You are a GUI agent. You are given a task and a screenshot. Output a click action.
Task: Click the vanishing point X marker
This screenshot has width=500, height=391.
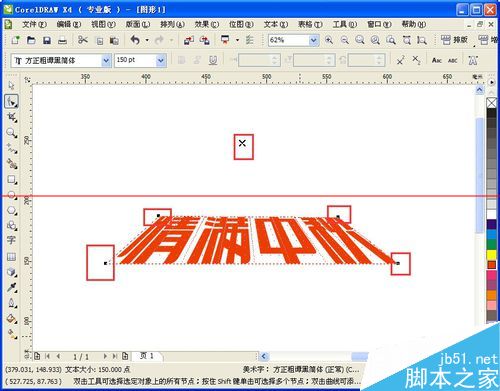click(242, 143)
